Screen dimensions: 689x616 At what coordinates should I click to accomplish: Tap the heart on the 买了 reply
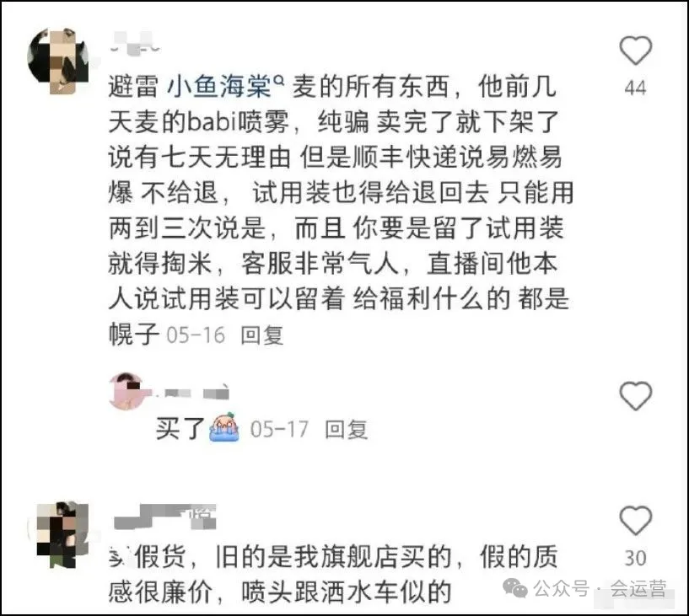click(x=635, y=395)
